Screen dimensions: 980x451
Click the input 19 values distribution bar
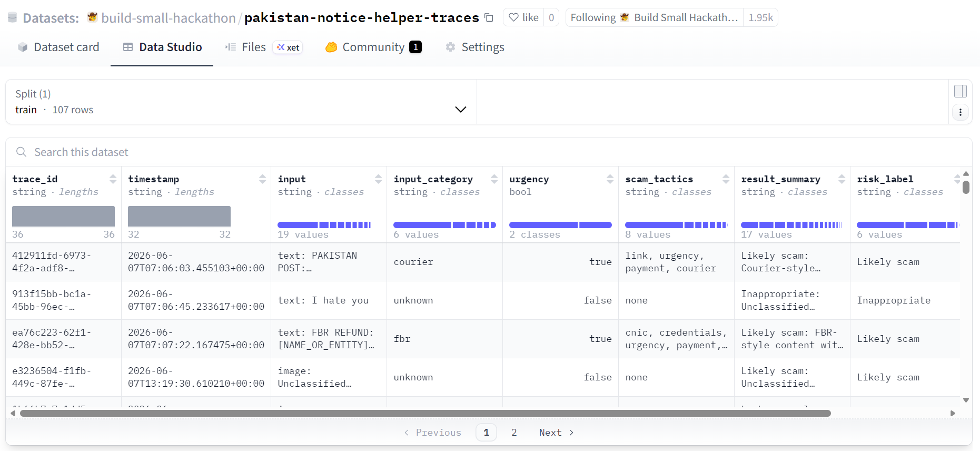(x=324, y=225)
